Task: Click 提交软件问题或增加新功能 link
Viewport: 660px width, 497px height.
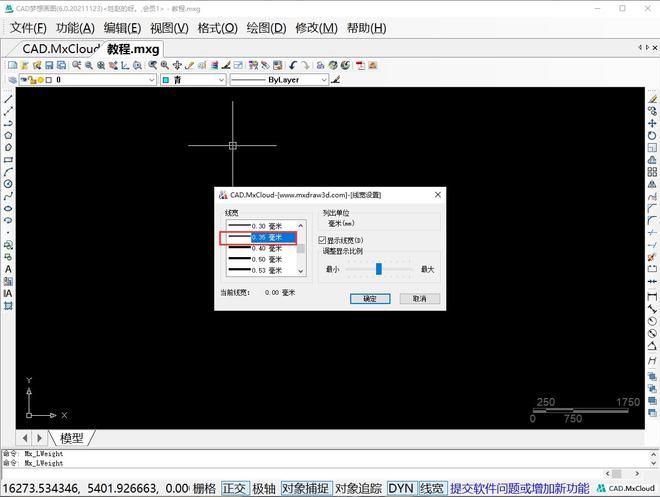Action: [519, 489]
